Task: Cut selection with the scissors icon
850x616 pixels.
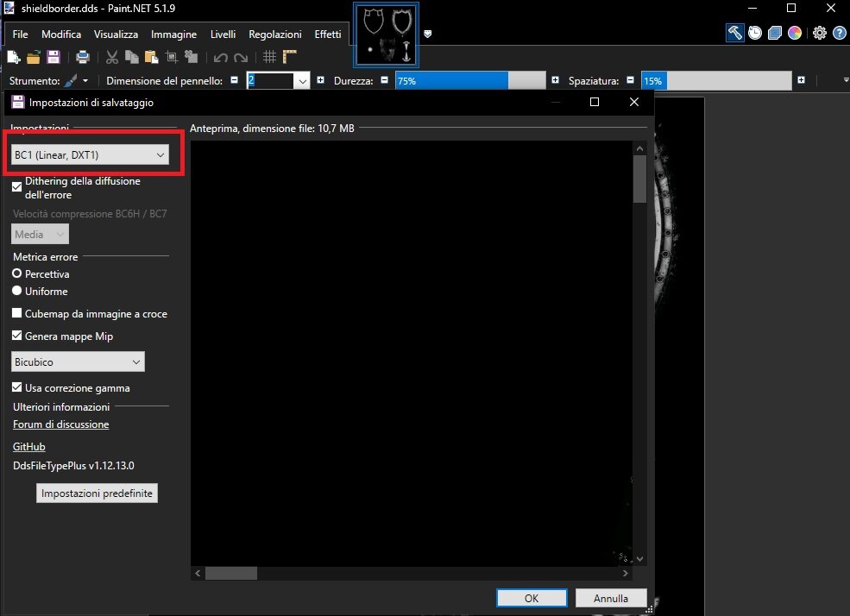Action: [111, 57]
